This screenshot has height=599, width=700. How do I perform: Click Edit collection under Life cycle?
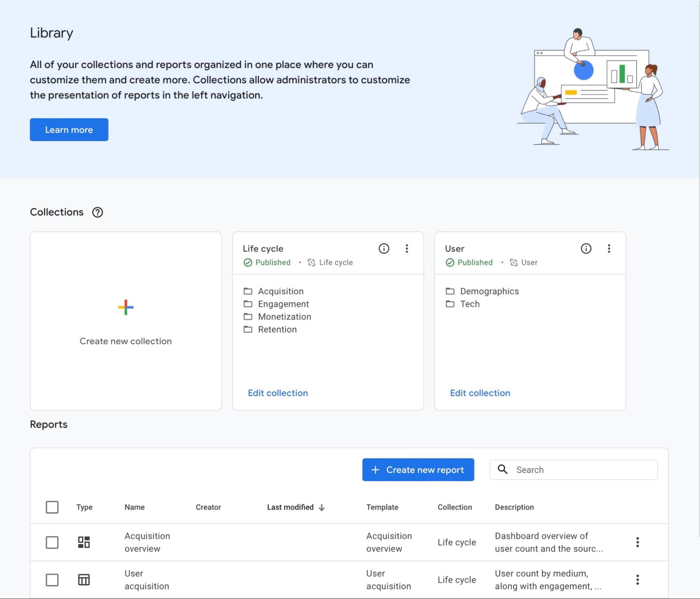(278, 393)
